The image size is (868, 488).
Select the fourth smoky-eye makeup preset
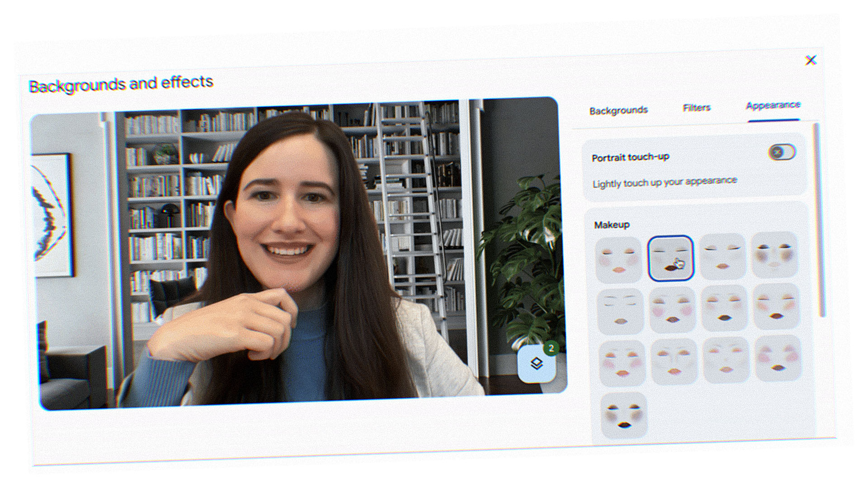point(774,255)
